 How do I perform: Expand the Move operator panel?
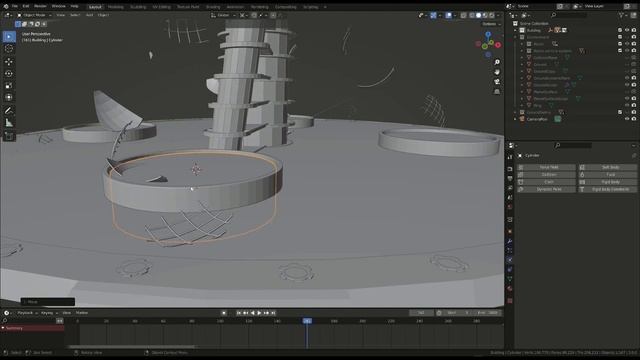coord(48,302)
